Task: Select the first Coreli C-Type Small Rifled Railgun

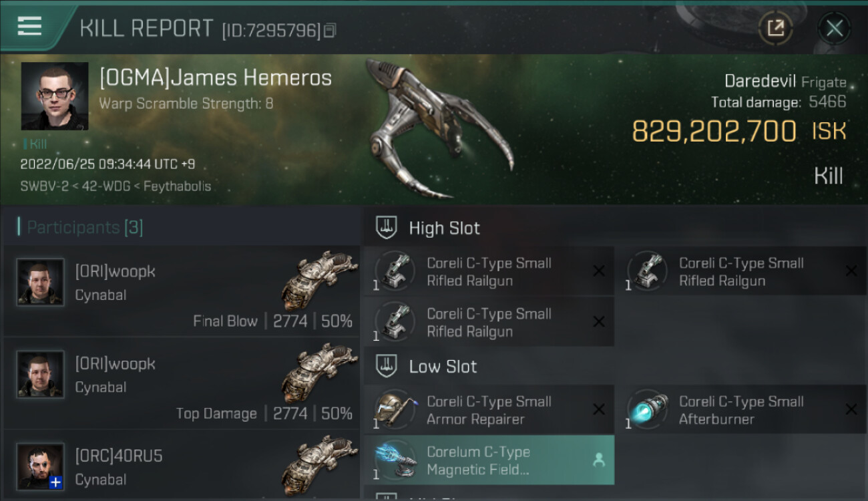Action: coord(489,272)
